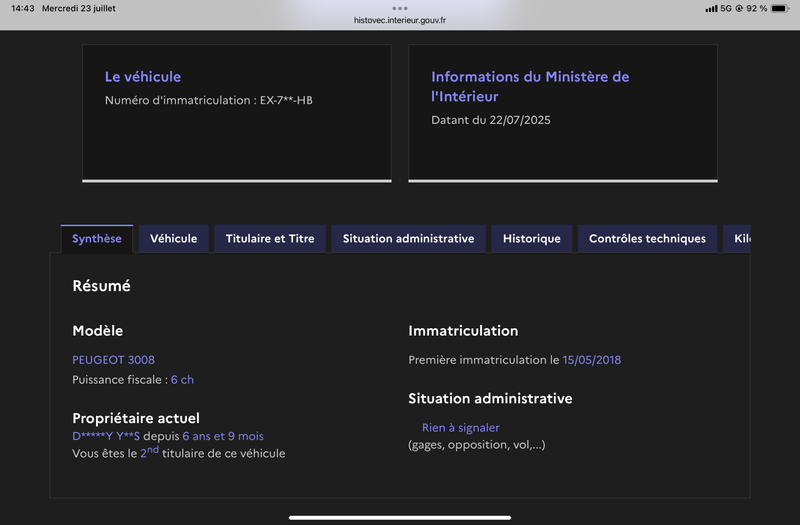Tap the Mercredi 23 juillet date
Image resolution: width=800 pixels, height=525 pixels.
point(79,8)
